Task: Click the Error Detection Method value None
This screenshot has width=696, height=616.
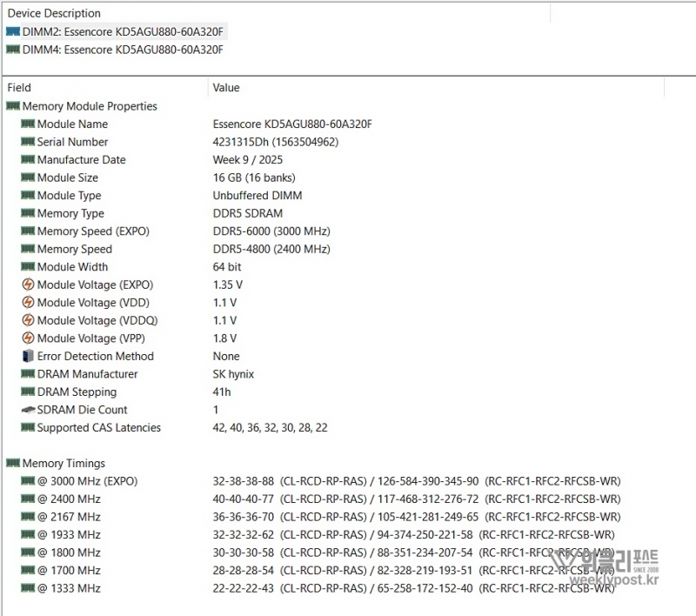Action: [226, 357]
